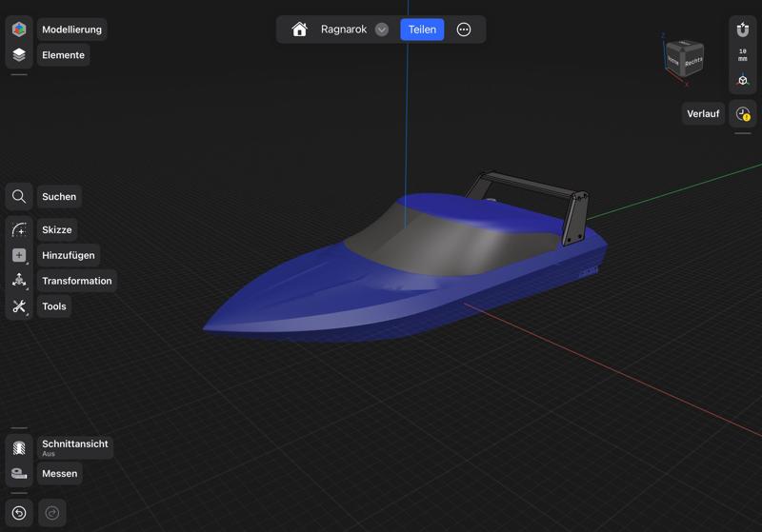Toggle the Schnittansicht section view icon
The height and width of the screenshot is (532, 762).
pyautogui.click(x=19, y=447)
